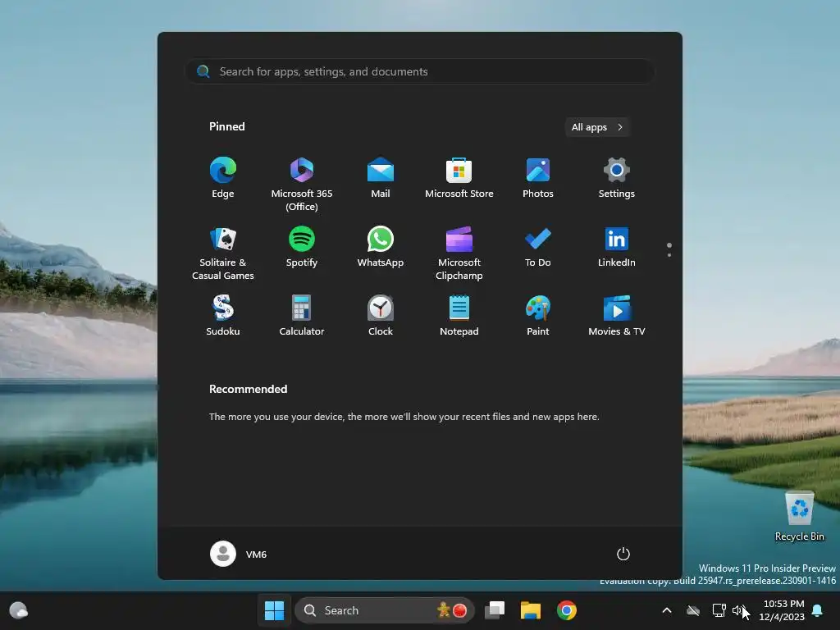Expand hidden system tray icons

tap(667, 610)
